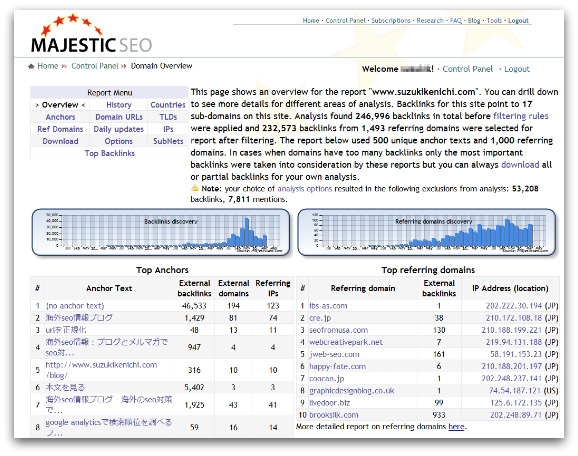Click the Referring domains discovery chart
The height and width of the screenshot is (456, 578).
(x=426, y=232)
